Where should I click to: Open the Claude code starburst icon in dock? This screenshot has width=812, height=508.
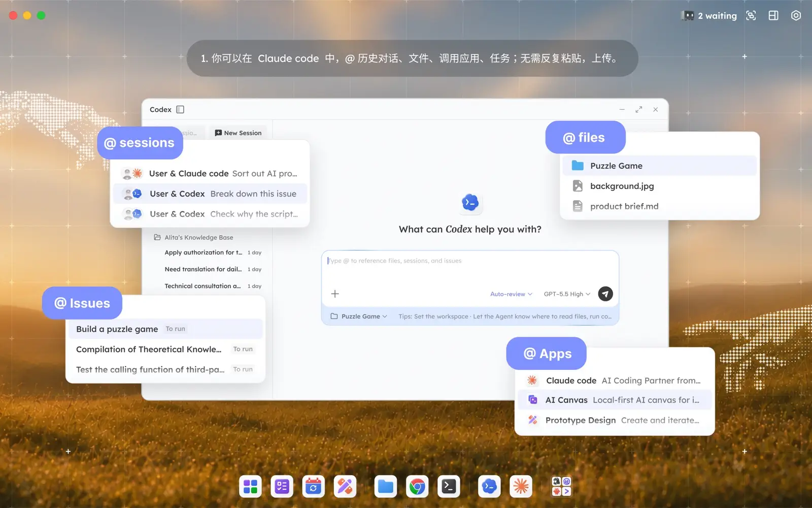tap(521, 487)
